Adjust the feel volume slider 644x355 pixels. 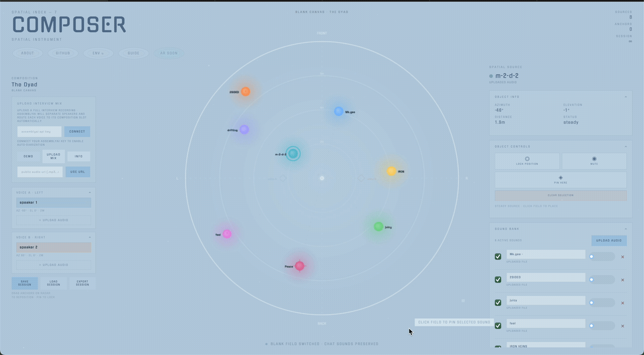tap(602, 326)
